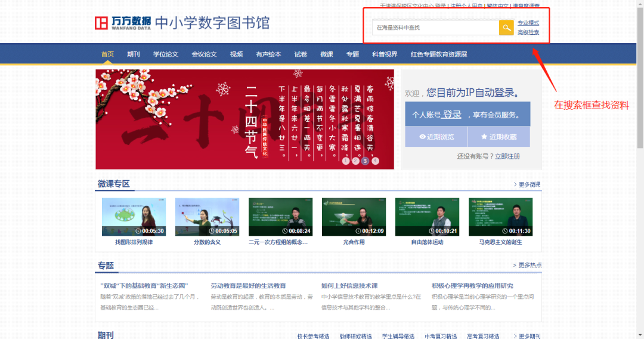The image size is (644, 339).
Task: Expand 更多热点 link
Action: [x=527, y=265]
